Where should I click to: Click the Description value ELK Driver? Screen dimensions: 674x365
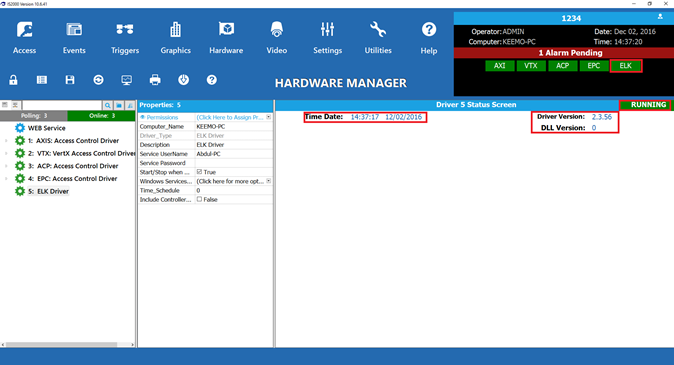point(210,144)
